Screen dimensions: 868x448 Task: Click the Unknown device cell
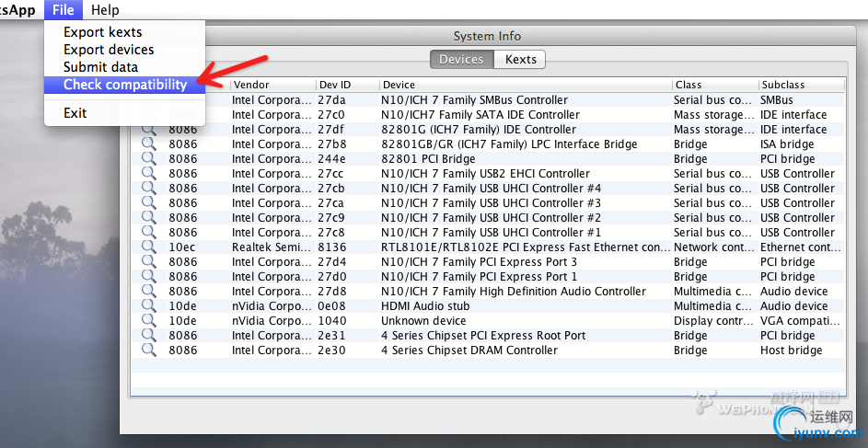point(423,320)
